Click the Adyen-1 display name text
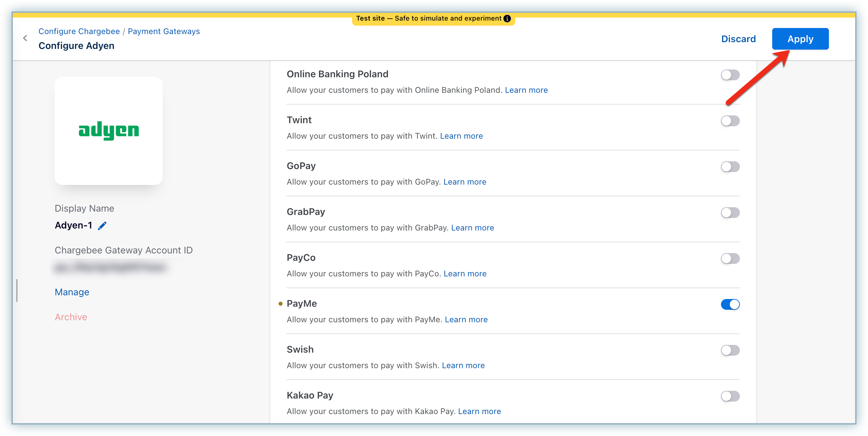The height and width of the screenshot is (436, 868). point(74,225)
